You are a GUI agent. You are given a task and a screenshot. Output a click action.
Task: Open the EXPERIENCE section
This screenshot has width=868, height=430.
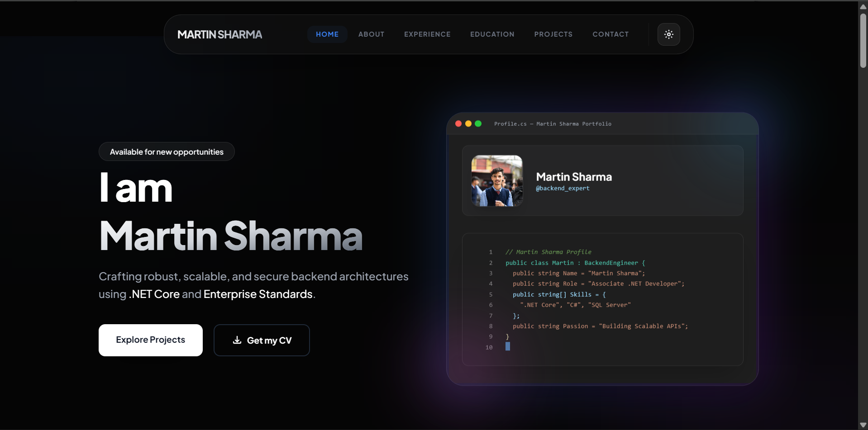(427, 34)
